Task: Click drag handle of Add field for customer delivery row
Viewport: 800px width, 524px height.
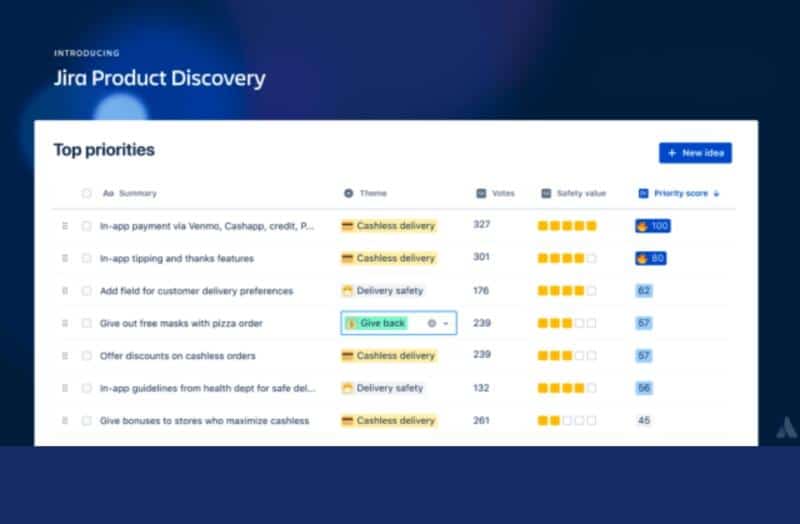Action: [65, 291]
